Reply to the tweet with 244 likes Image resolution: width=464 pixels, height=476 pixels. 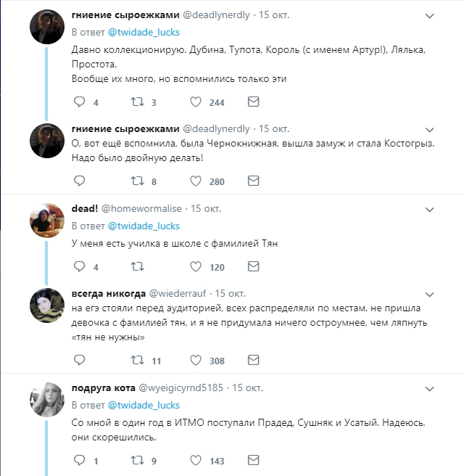[80, 102]
